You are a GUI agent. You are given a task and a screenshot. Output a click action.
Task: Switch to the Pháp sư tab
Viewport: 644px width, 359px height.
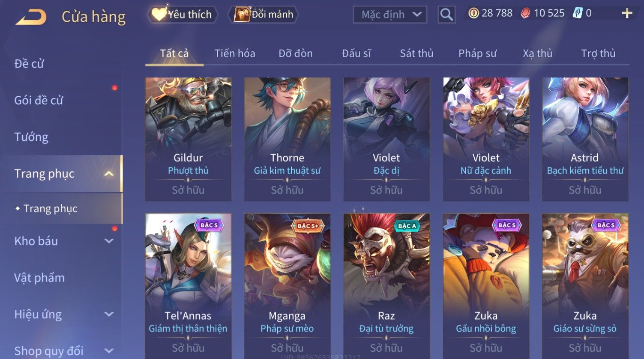click(477, 53)
